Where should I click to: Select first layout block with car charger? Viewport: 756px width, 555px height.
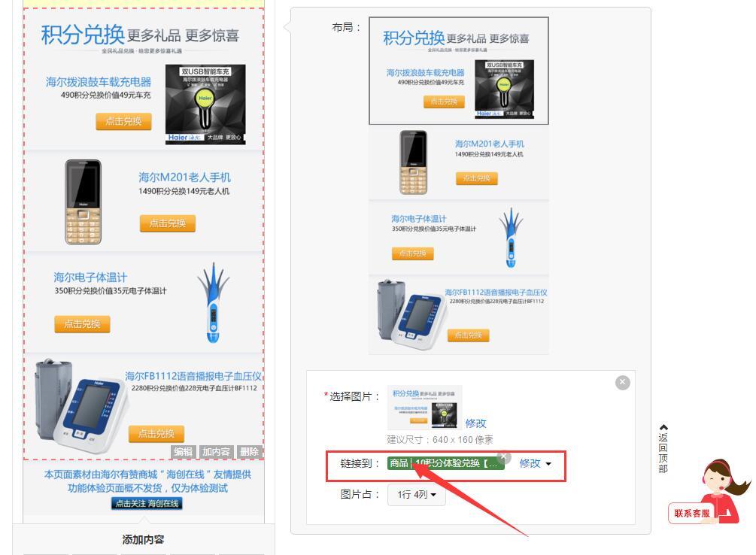click(459, 71)
